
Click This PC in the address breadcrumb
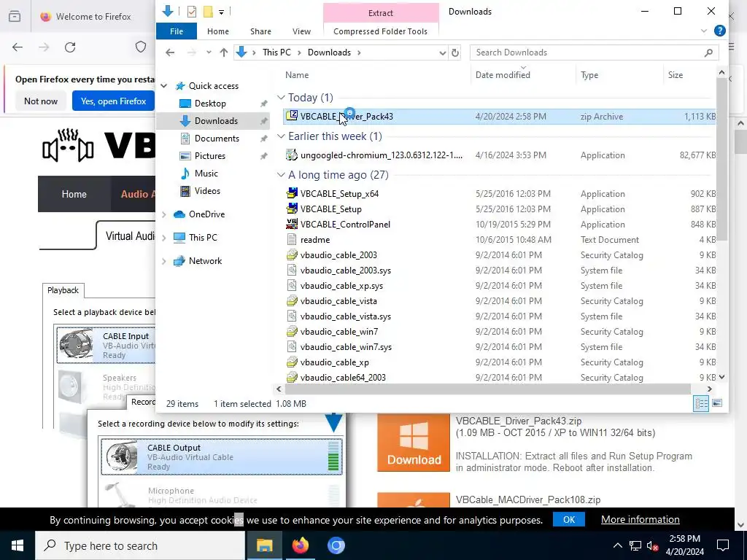coord(276,52)
